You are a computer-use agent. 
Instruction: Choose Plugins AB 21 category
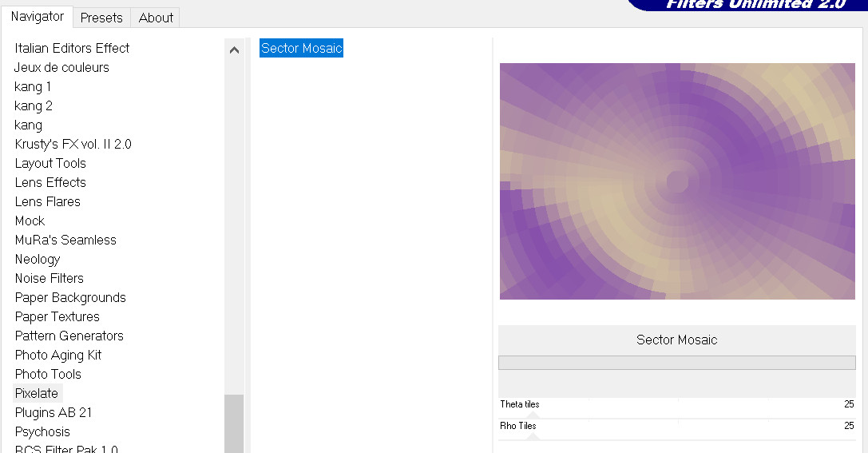54,413
